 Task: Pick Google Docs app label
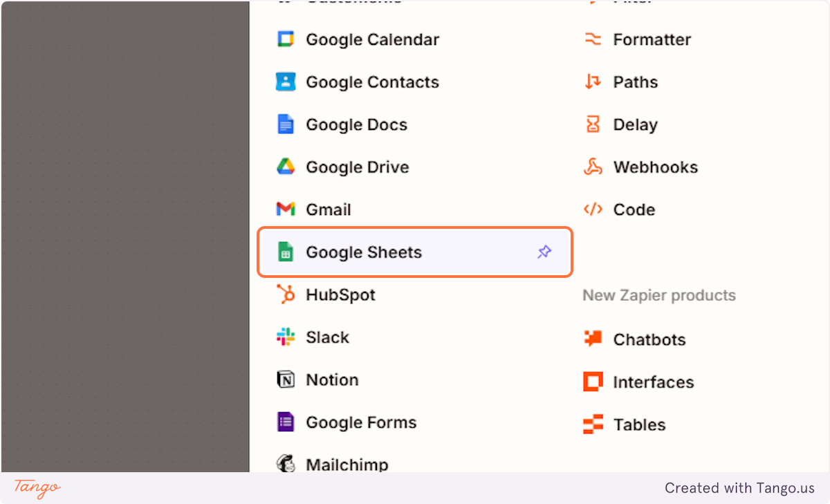coord(356,124)
